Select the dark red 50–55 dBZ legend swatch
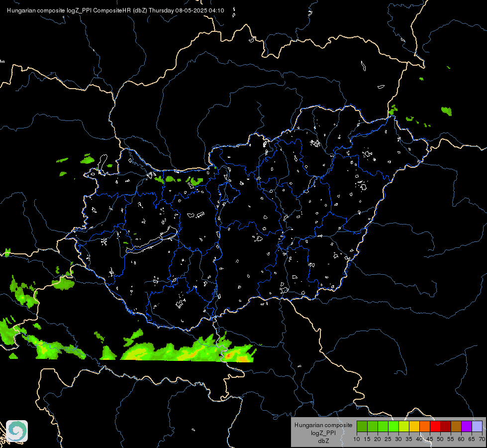The height and width of the screenshot is (448, 487). point(446,426)
